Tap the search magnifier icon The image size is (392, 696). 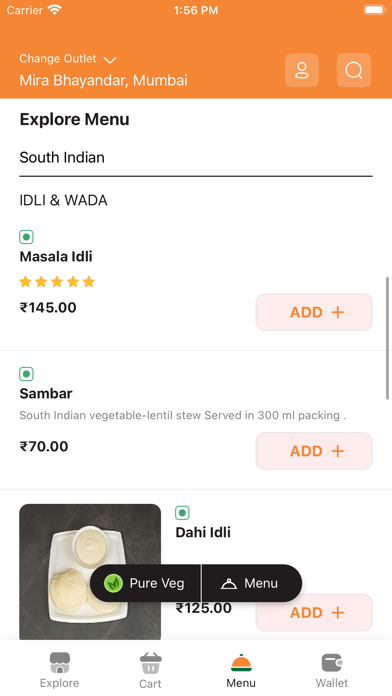(353, 70)
